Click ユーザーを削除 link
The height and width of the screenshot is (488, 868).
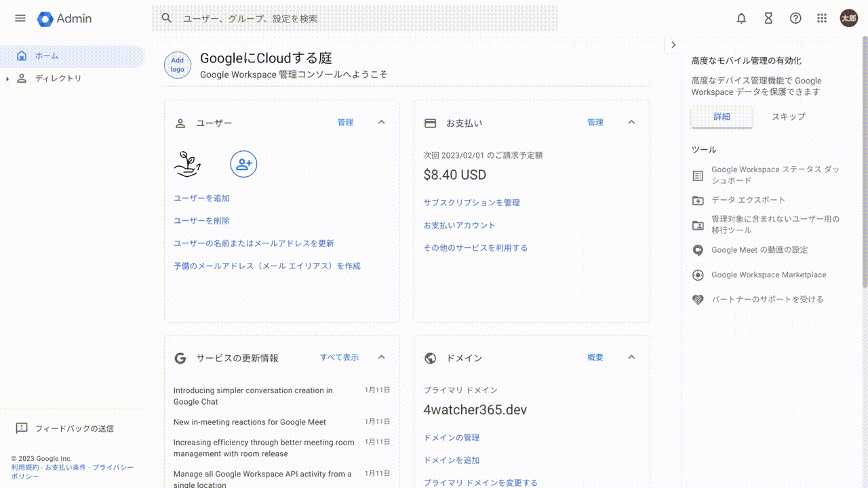[x=201, y=221]
